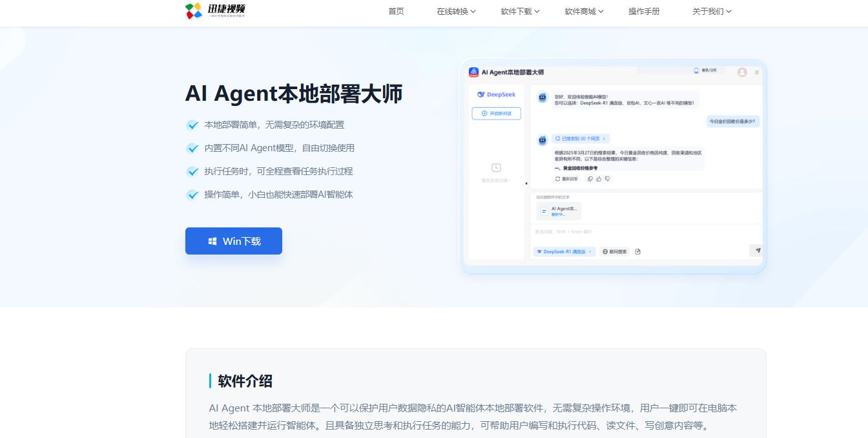Click the text 内置不同AI Agent模型，自由切换使用
Viewport: 868px width, 438px height.
coord(280,148)
